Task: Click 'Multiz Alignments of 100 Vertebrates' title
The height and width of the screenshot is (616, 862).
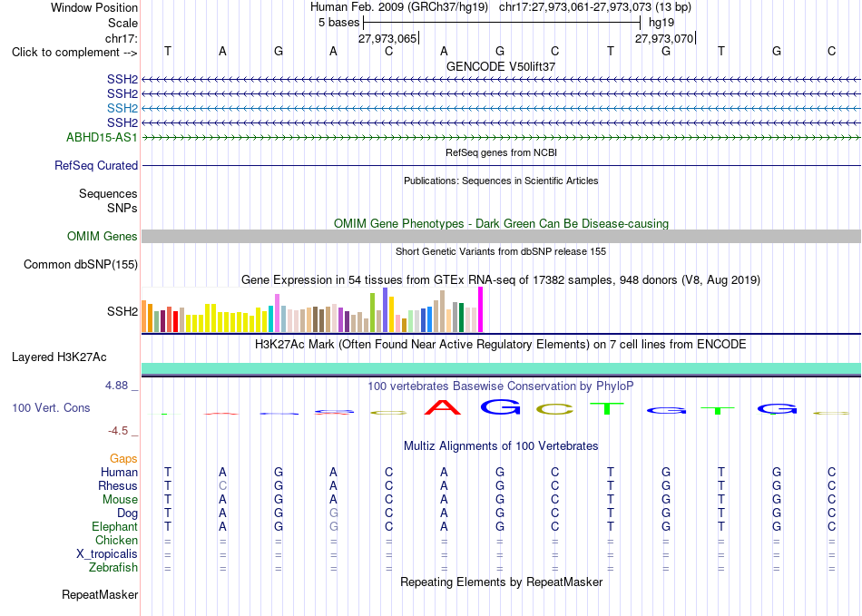Action: tap(501, 445)
